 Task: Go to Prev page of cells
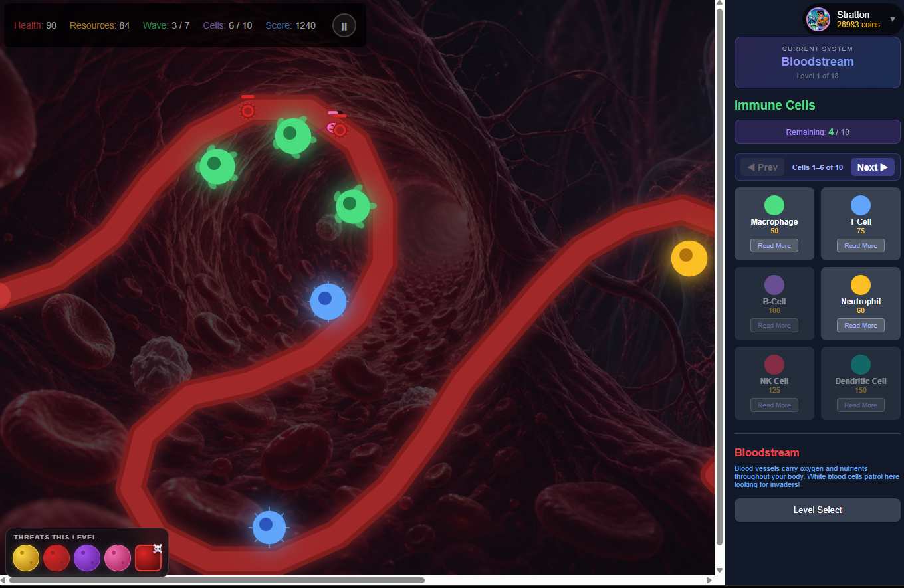tap(762, 167)
